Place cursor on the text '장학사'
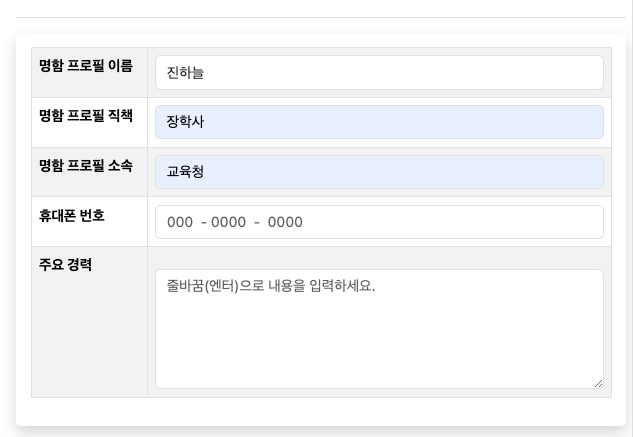633x437 pixels. point(186,123)
